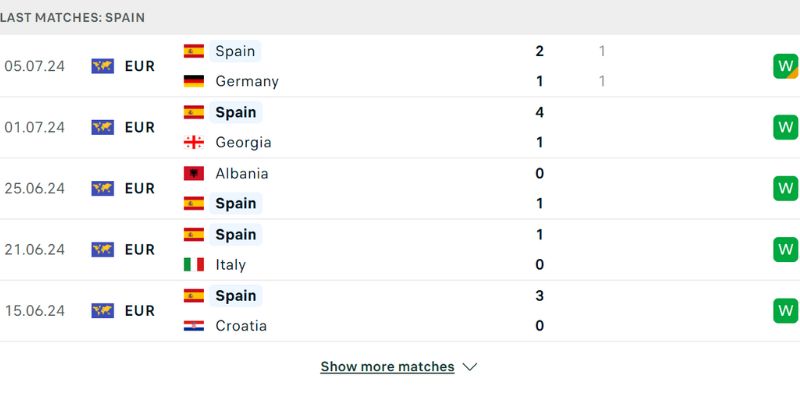Click the EUR competition icon for 05.07.24
The image size is (800, 400).
102,66
